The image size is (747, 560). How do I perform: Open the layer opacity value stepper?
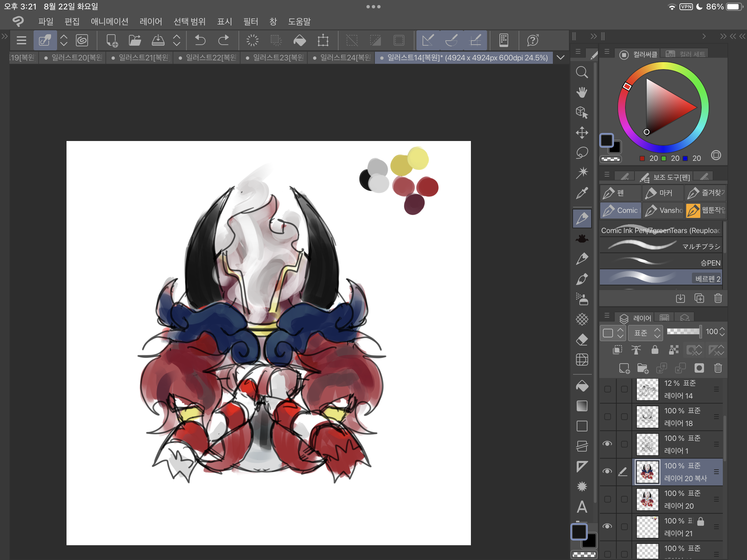pos(722,332)
